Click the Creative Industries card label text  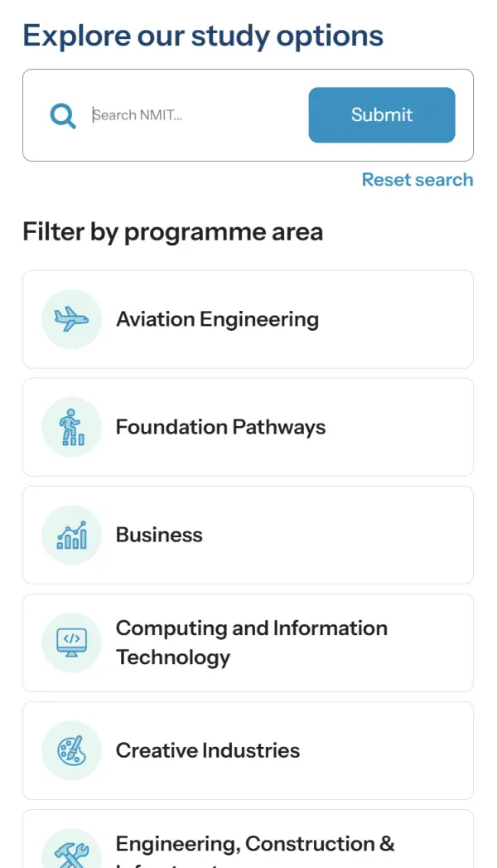(208, 750)
